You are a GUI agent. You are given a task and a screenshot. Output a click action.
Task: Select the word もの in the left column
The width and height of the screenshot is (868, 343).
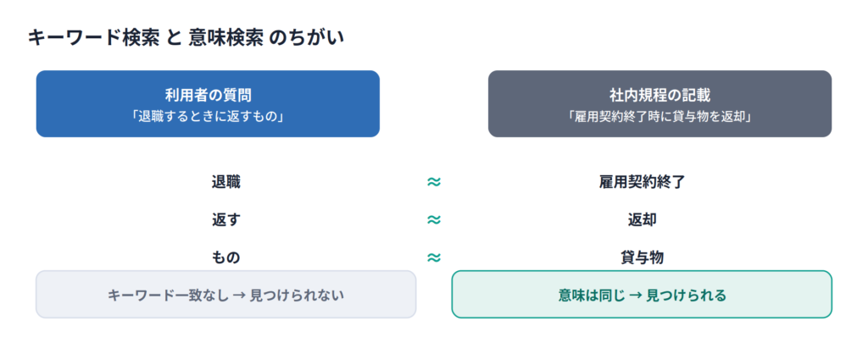click(225, 257)
